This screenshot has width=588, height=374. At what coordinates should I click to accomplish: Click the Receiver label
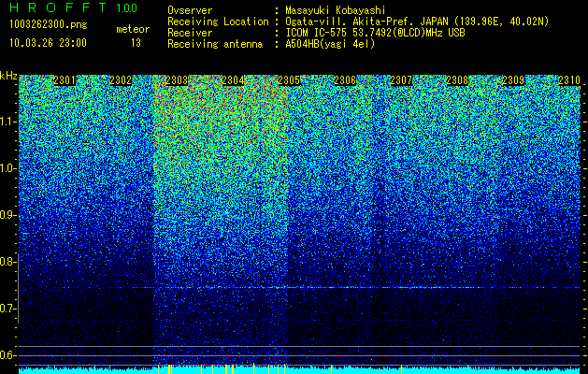[x=190, y=33]
